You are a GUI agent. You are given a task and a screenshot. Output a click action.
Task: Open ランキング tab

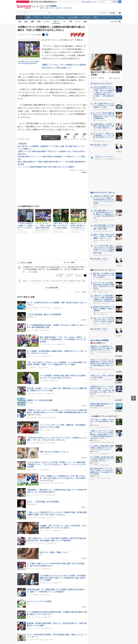pos(86,17)
